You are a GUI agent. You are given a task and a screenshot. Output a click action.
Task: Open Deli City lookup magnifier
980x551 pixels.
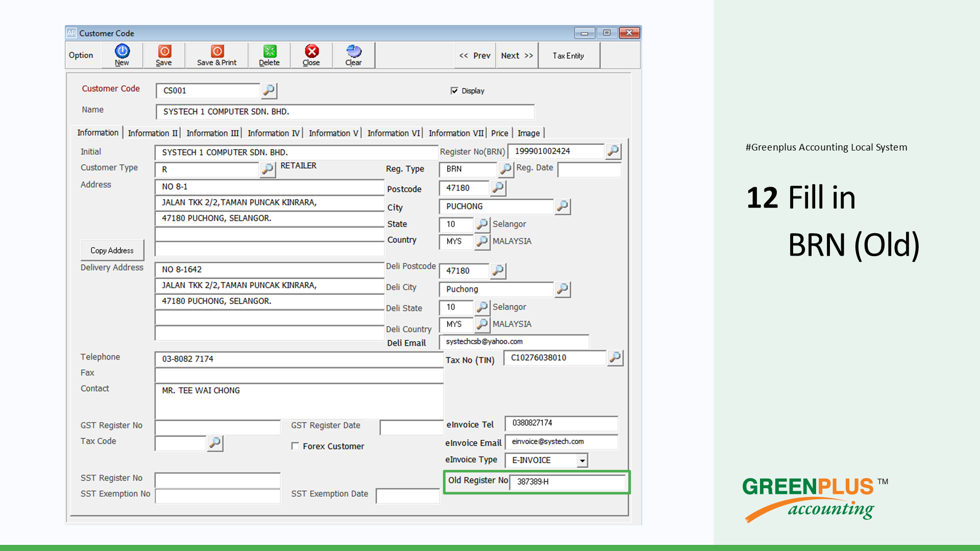coord(562,289)
